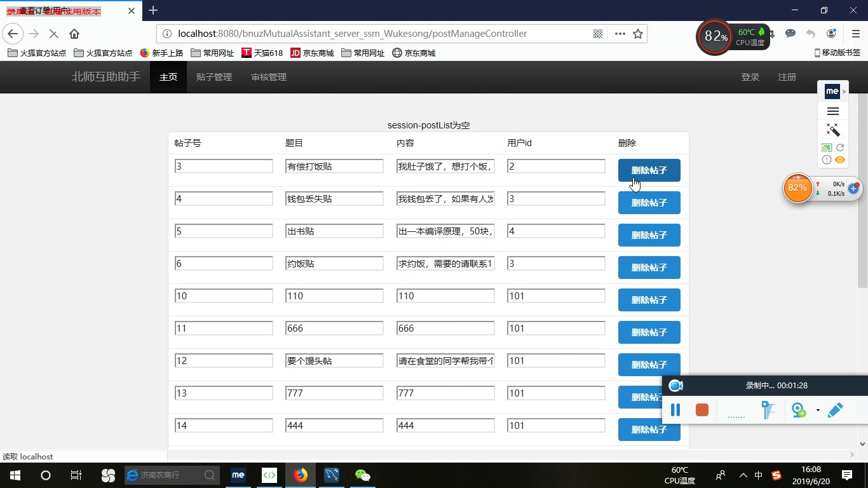Close the current browser tab
This screenshot has width=868, height=488.
132,11
